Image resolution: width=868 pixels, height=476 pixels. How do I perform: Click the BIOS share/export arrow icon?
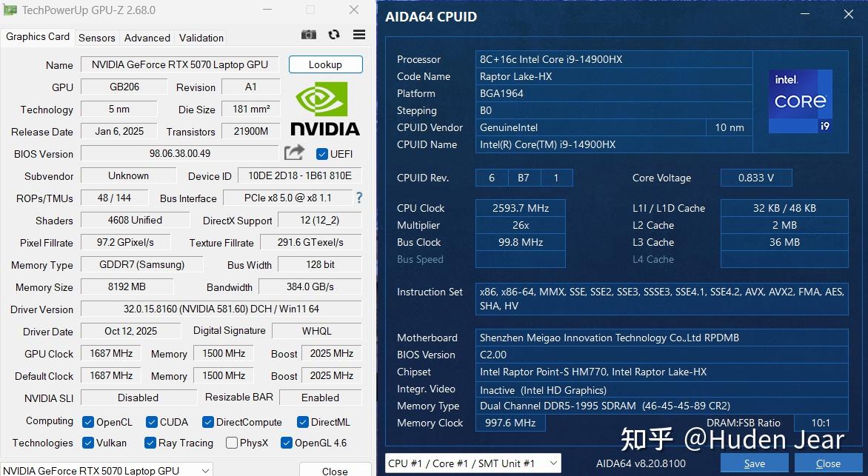[295, 152]
